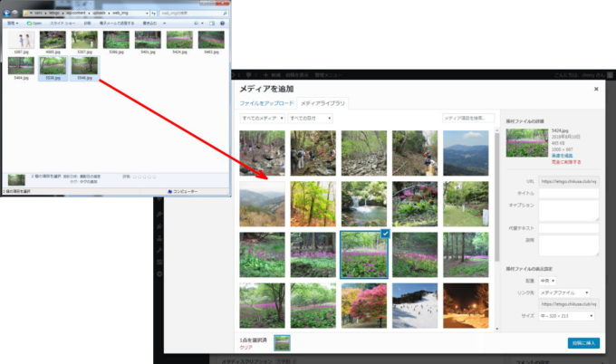The height and width of the screenshot is (364, 616).
Task: Click the 投稿に挿入 button
Action: (x=584, y=343)
